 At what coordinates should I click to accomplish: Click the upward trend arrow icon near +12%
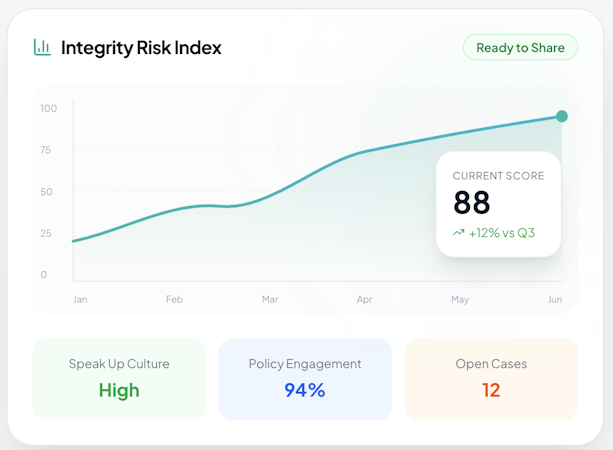pos(459,233)
